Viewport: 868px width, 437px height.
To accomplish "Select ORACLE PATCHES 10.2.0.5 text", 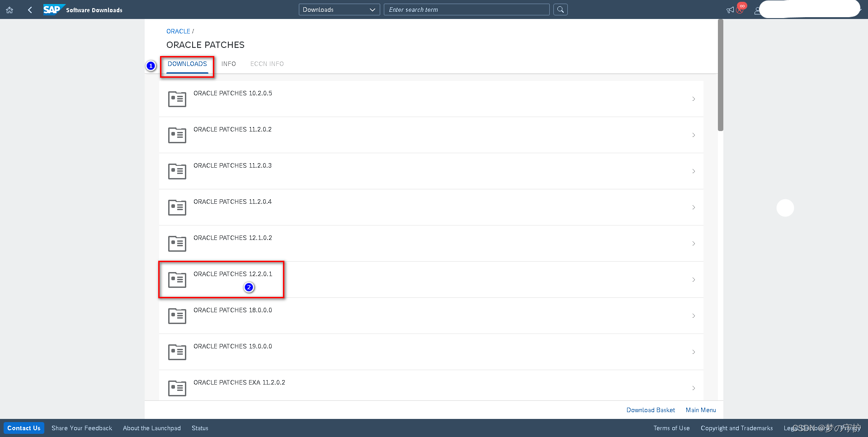I will pyautogui.click(x=233, y=93).
